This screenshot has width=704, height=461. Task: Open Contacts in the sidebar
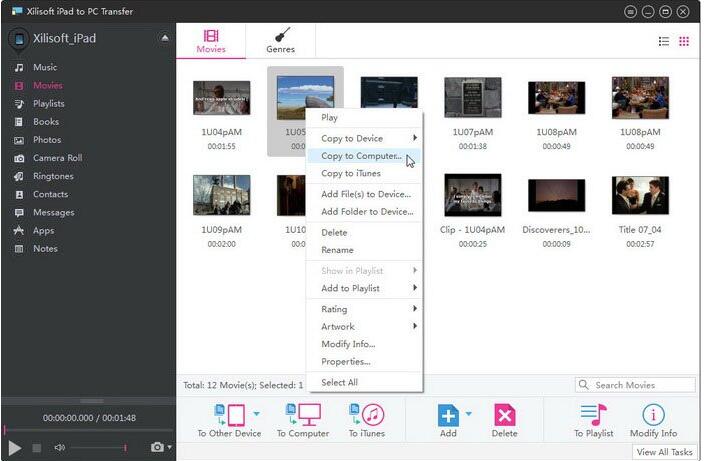point(50,194)
